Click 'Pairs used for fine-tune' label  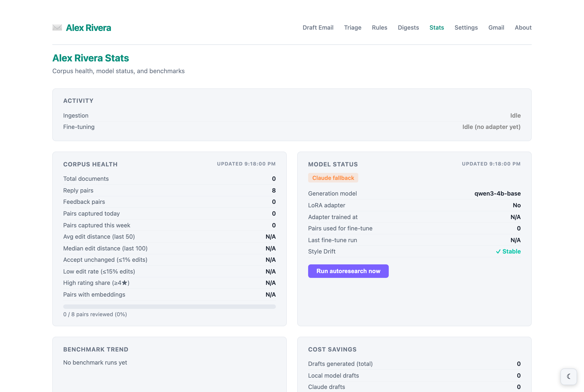pos(340,228)
